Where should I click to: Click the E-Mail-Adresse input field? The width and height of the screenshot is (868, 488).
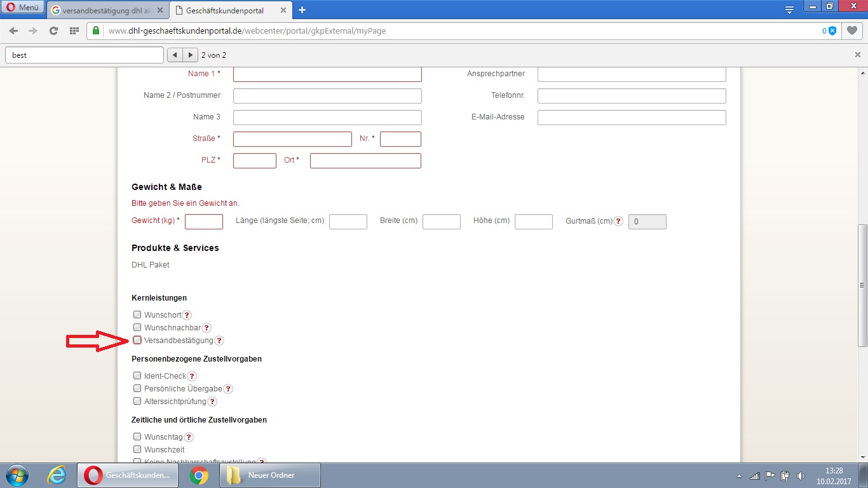pyautogui.click(x=632, y=118)
